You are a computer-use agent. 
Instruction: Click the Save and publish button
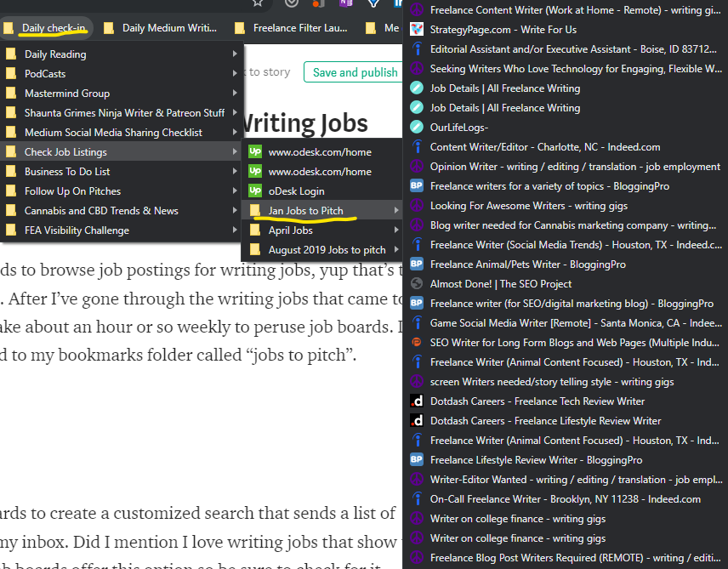[x=354, y=72]
